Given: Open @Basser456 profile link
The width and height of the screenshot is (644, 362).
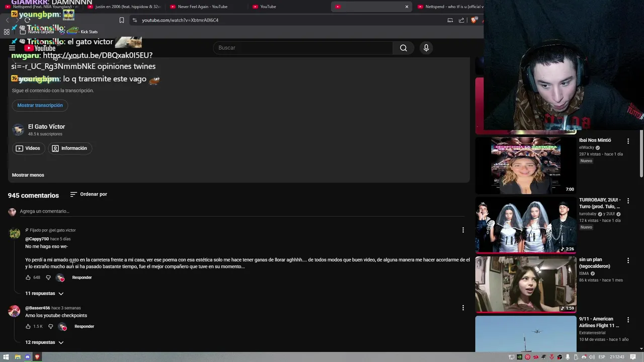Looking at the screenshot, I should pos(38,308).
